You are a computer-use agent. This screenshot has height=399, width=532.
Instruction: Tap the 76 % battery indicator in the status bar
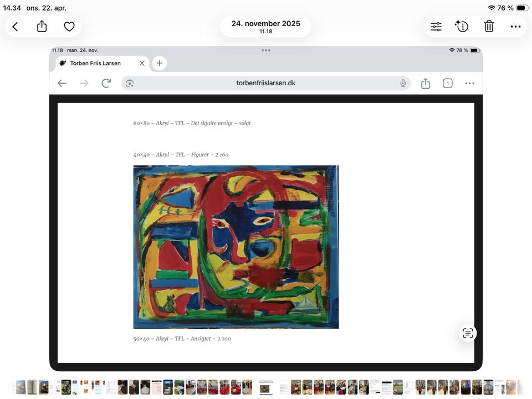tap(513, 8)
